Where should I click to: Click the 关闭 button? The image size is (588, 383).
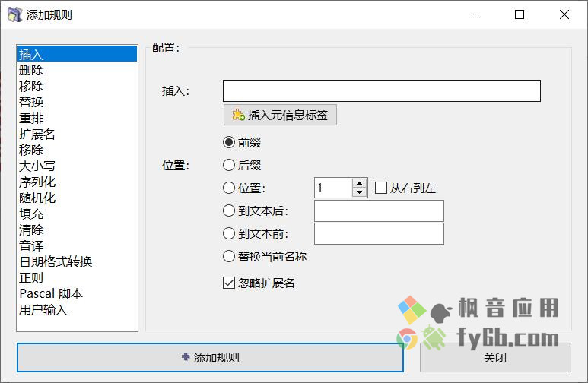(x=495, y=357)
